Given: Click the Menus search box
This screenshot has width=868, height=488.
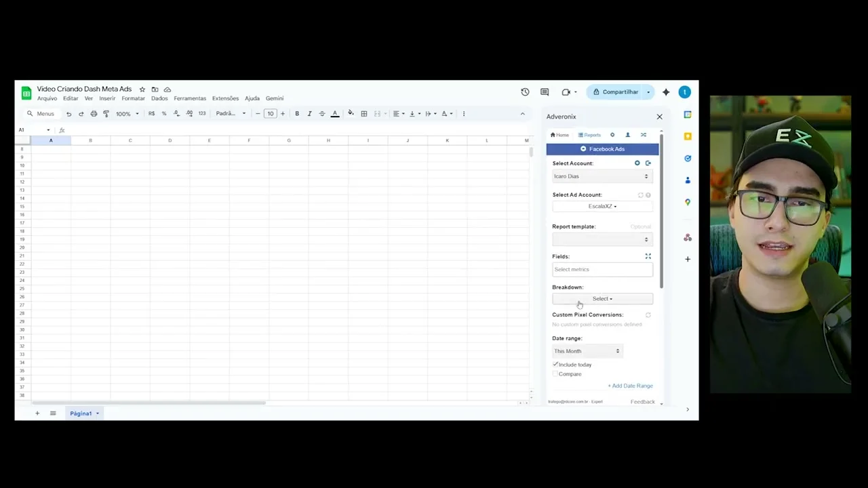Looking at the screenshot, I should [x=41, y=114].
